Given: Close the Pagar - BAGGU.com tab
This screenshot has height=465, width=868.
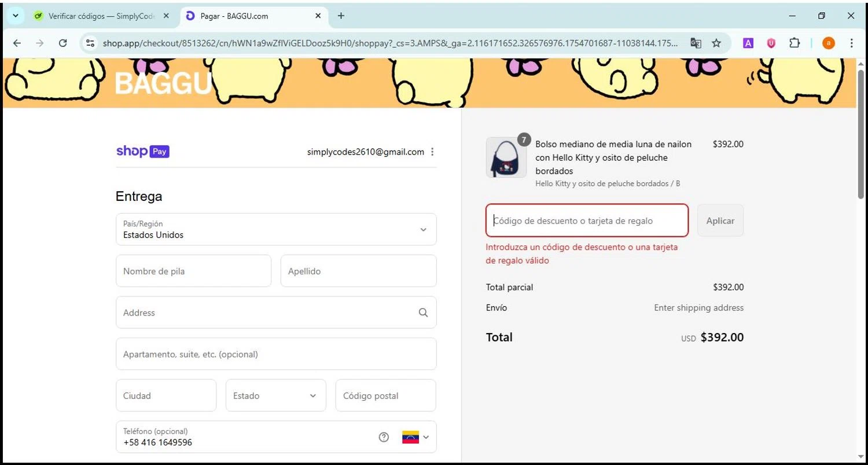Looking at the screenshot, I should pos(318,16).
